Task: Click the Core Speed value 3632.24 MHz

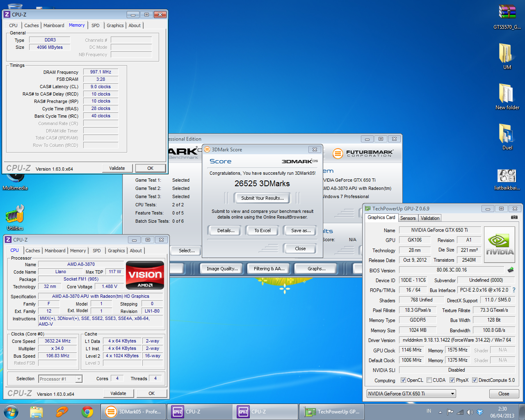Action: [58, 341]
